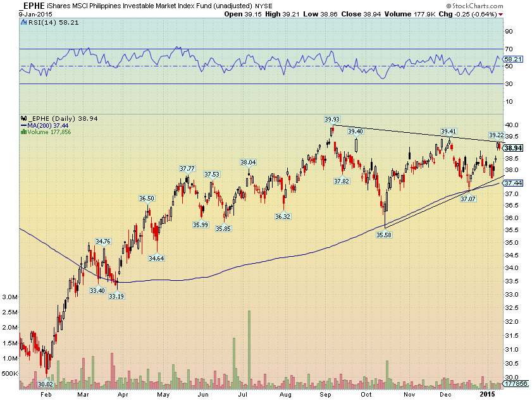The width and height of the screenshot is (532, 401).
Task: Click the 37.77 May high label
Action: coord(187,169)
